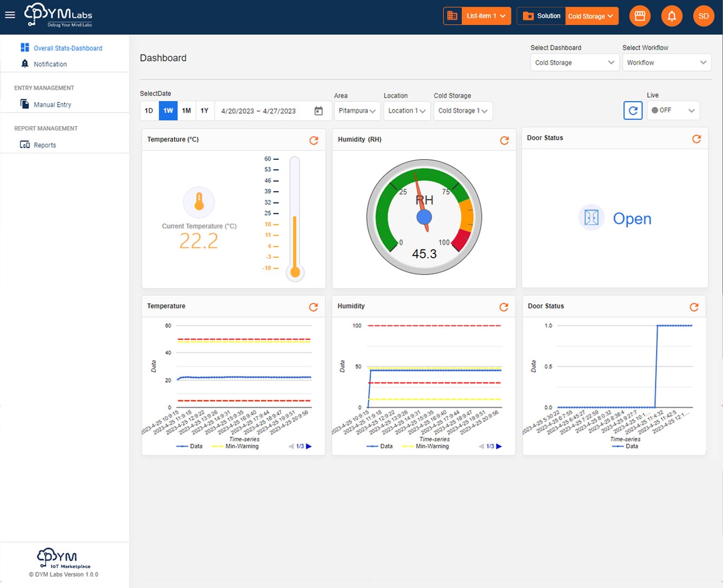The height and width of the screenshot is (588, 723).
Task: Open the Area Pitampura dropdown
Action: tap(357, 110)
